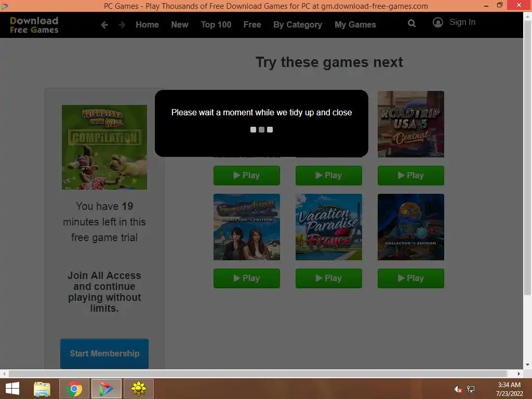Click the Download Free Games logo
532x399 pixels.
(34, 25)
